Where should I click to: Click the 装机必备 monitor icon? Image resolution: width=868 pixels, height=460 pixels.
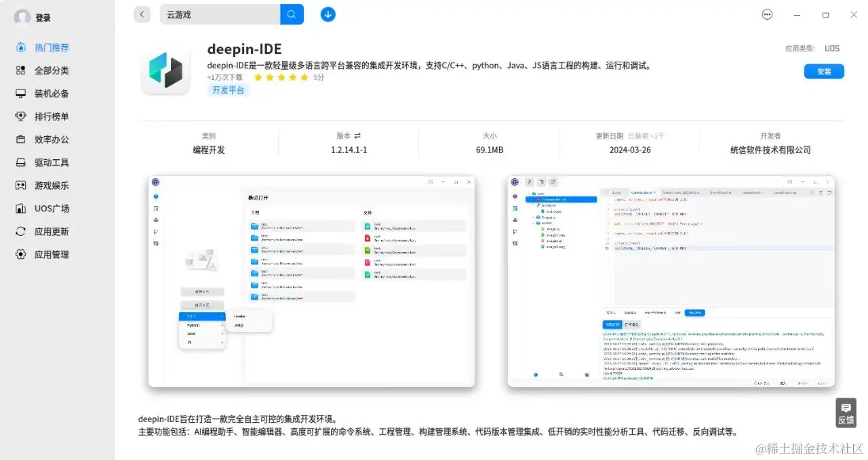[x=21, y=93]
